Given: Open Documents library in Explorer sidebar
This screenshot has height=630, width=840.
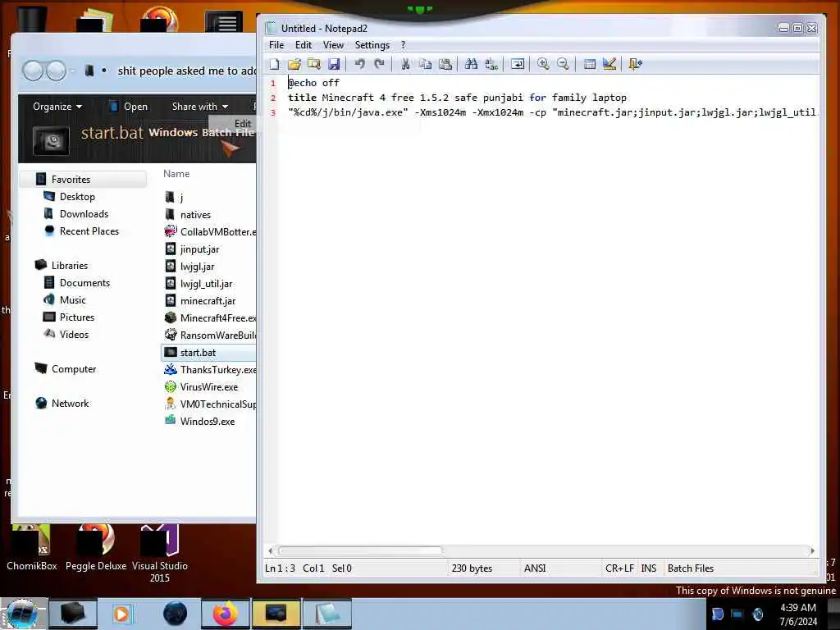Looking at the screenshot, I should click(x=84, y=282).
